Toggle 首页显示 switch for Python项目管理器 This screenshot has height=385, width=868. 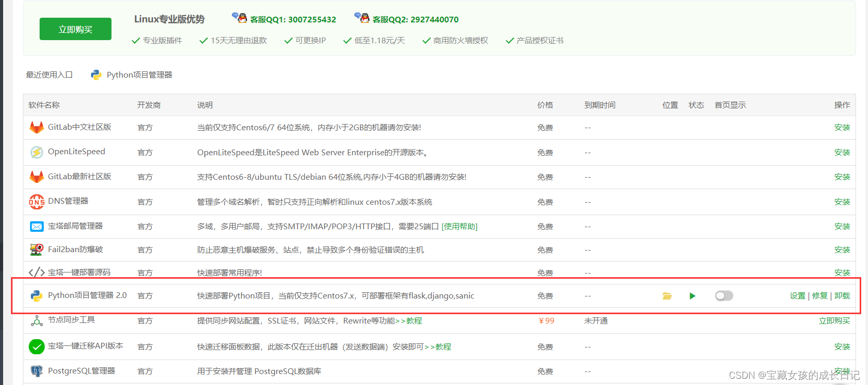tap(724, 296)
